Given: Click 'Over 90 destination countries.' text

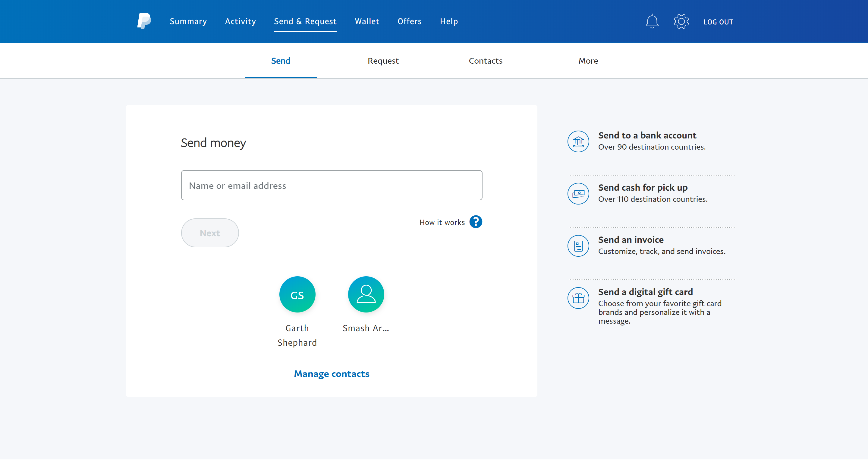Looking at the screenshot, I should pyautogui.click(x=652, y=147).
